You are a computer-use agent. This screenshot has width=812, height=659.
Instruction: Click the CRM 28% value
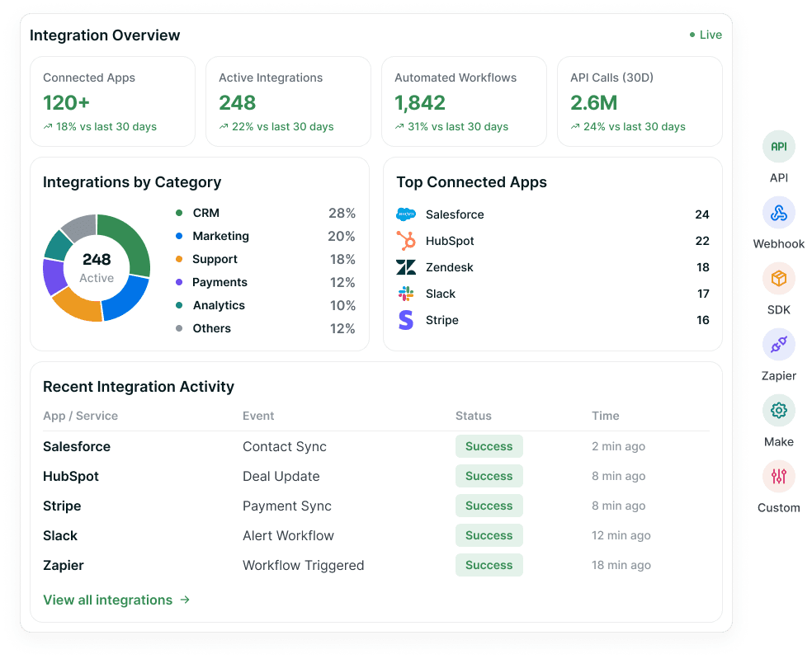click(x=342, y=213)
